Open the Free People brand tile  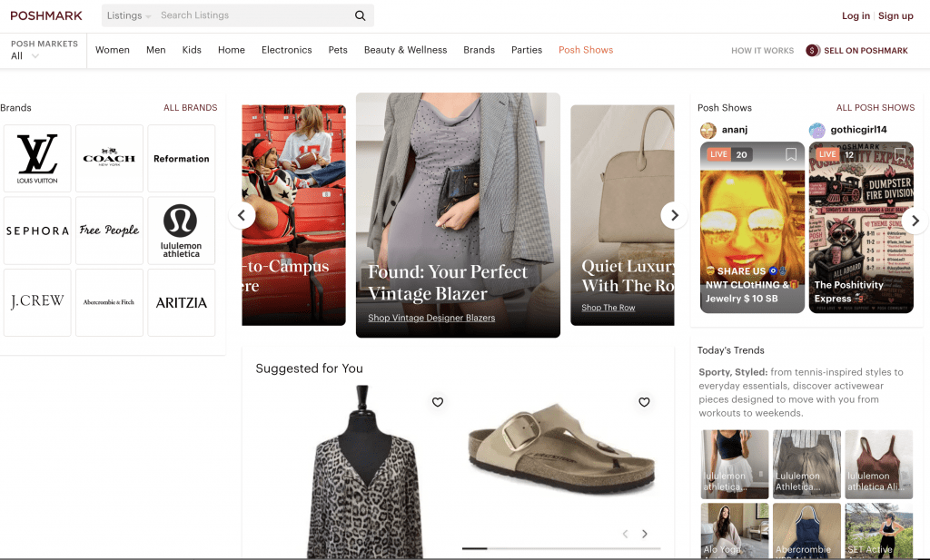(x=109, y=231)
